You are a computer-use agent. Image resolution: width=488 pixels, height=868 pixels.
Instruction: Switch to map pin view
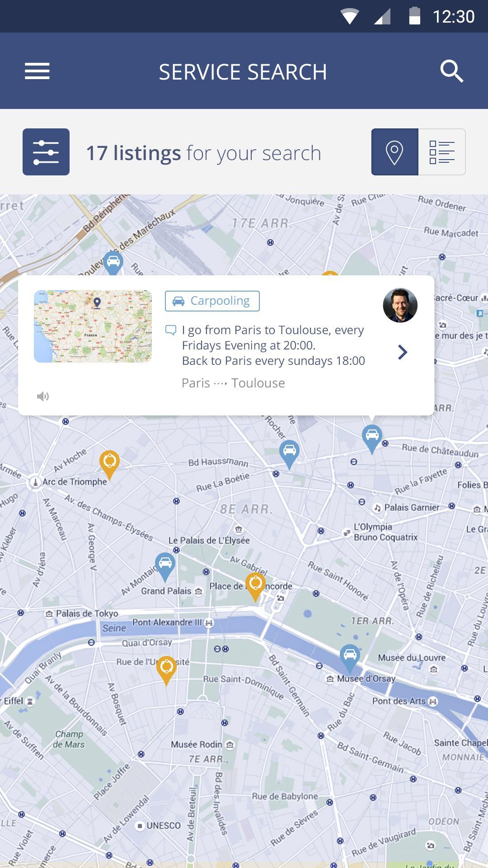click(395, 152)
